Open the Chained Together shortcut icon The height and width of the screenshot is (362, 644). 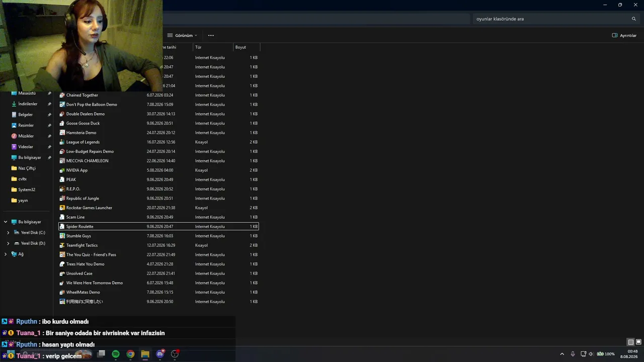point(62,95)
